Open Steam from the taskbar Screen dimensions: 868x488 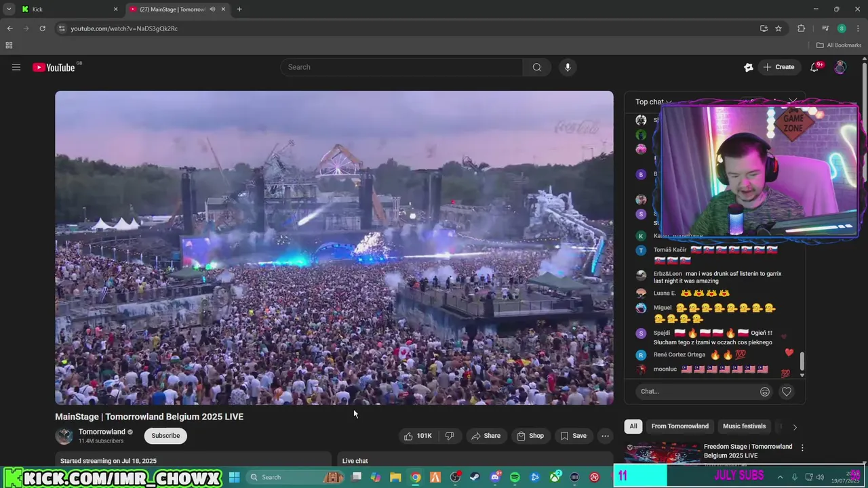pyautogui.click(x=475, y=477)
